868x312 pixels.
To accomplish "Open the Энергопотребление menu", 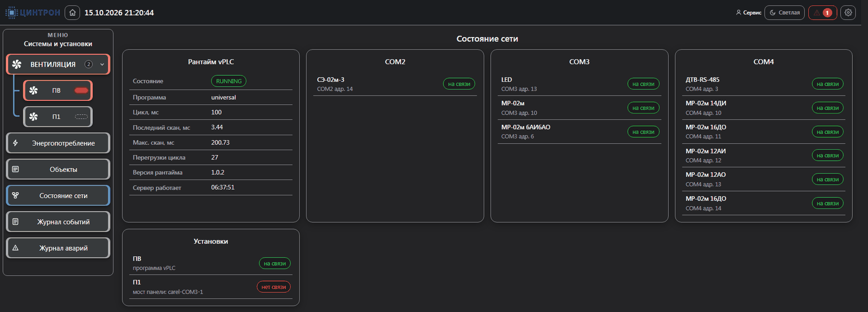I will click(58, 143).
